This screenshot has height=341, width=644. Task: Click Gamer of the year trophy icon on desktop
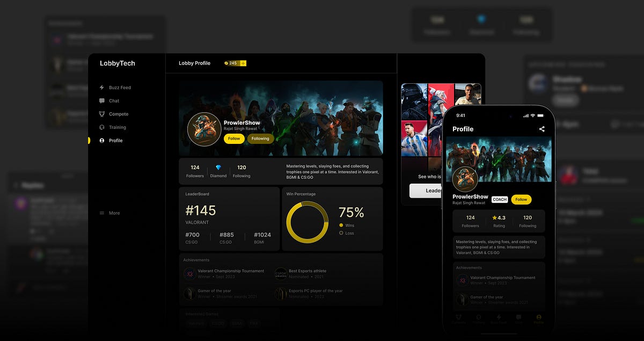point(189,294)
